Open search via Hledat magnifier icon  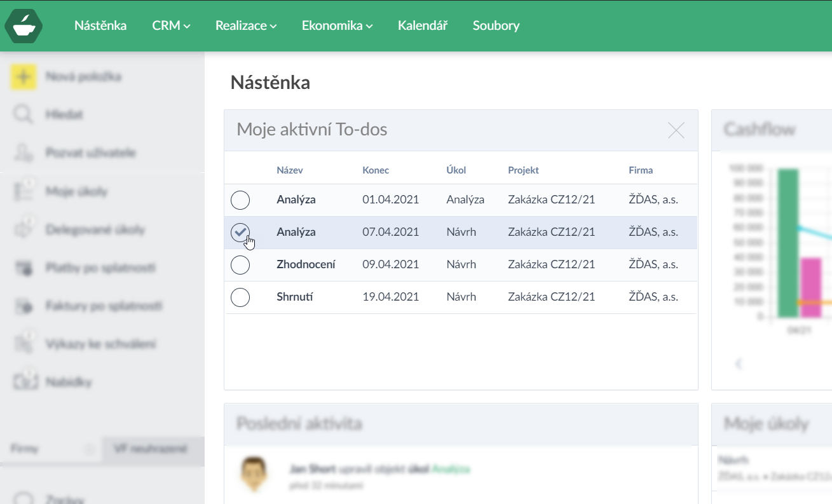pyautogui.click(x=24, y=115)
